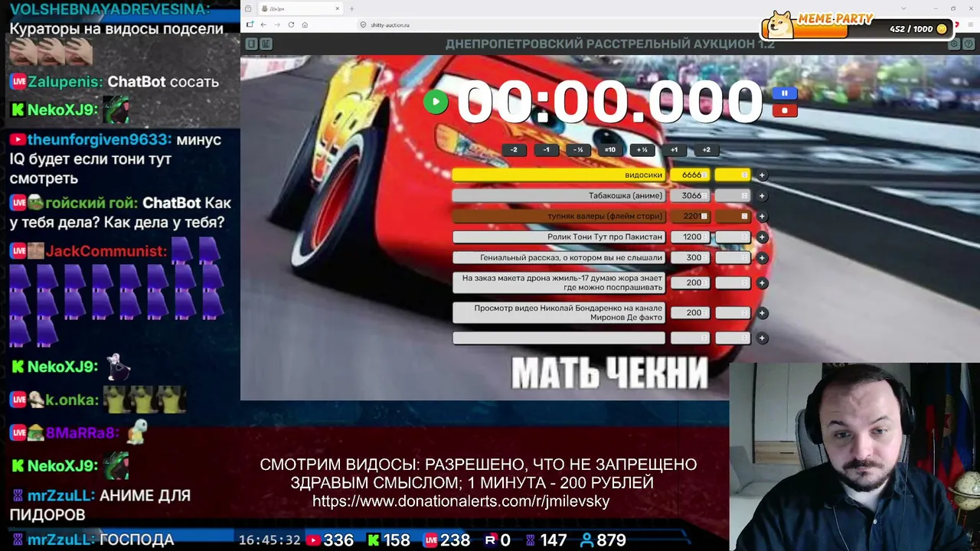
Task: Click the browser back arrow
Action: pyautogui.click(x=263, y=24)
